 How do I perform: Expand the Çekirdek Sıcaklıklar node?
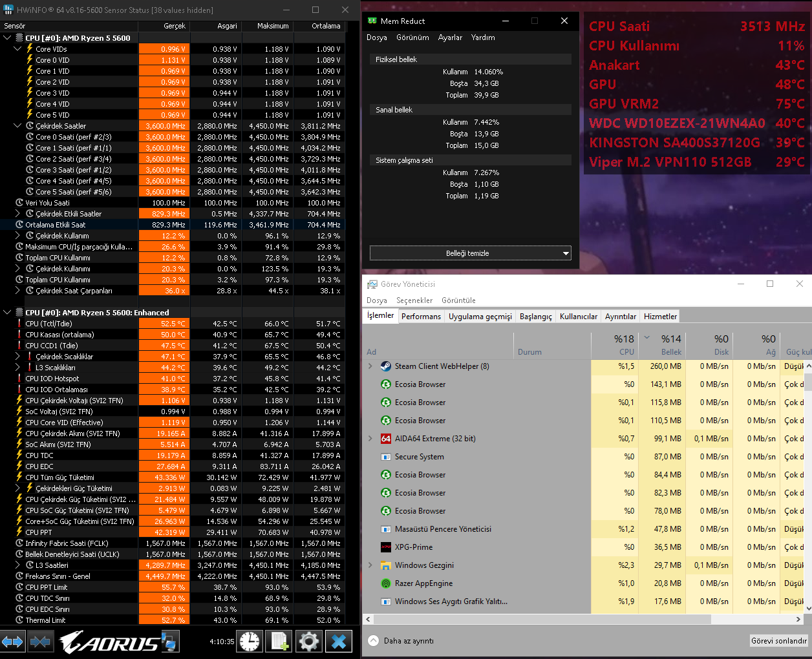click(17, 357)
